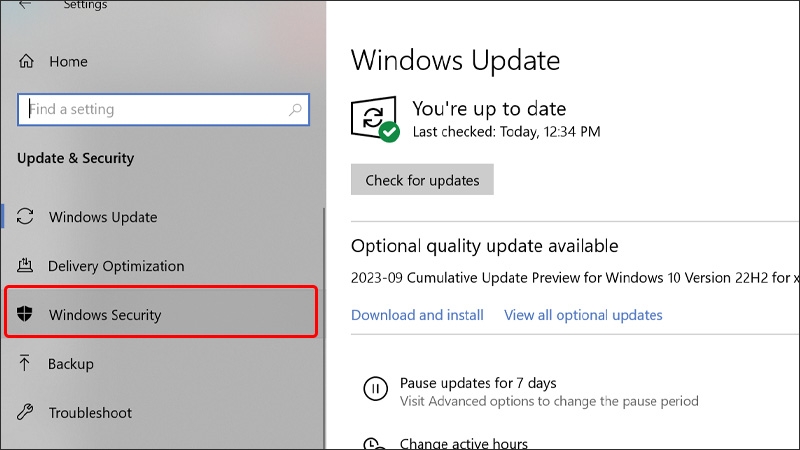
Task: Click the 'Windows Update' page heading
Action: point(455,60)
